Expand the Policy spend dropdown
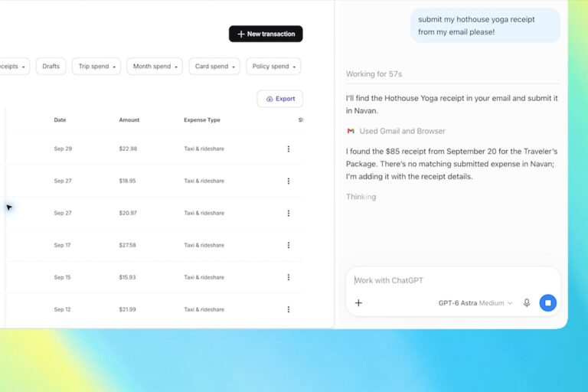Screen dimensions: 588x392 click(273, 67)
